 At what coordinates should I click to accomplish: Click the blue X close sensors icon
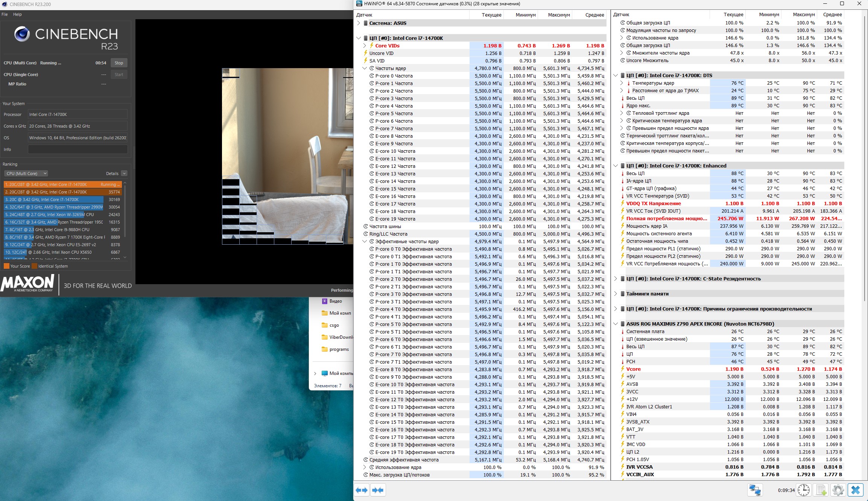tap(855, 490)
